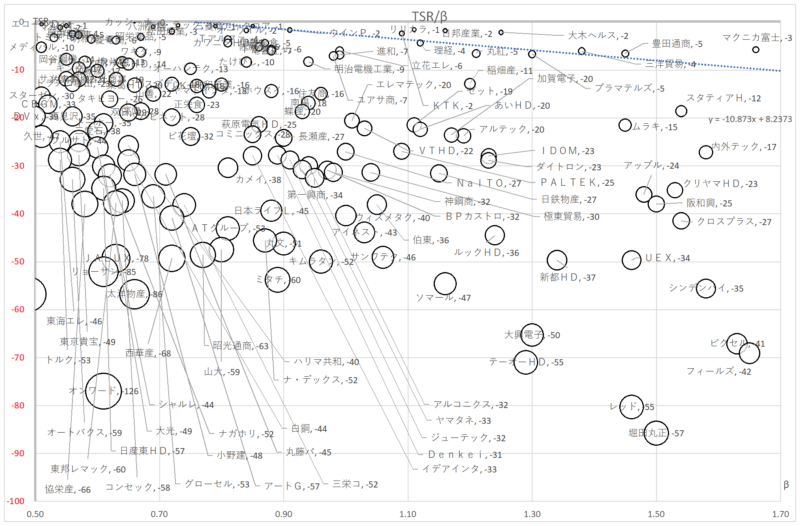The image size is (800, 526).
Task: Select the "アップル, -24" label
Action: 652,165
